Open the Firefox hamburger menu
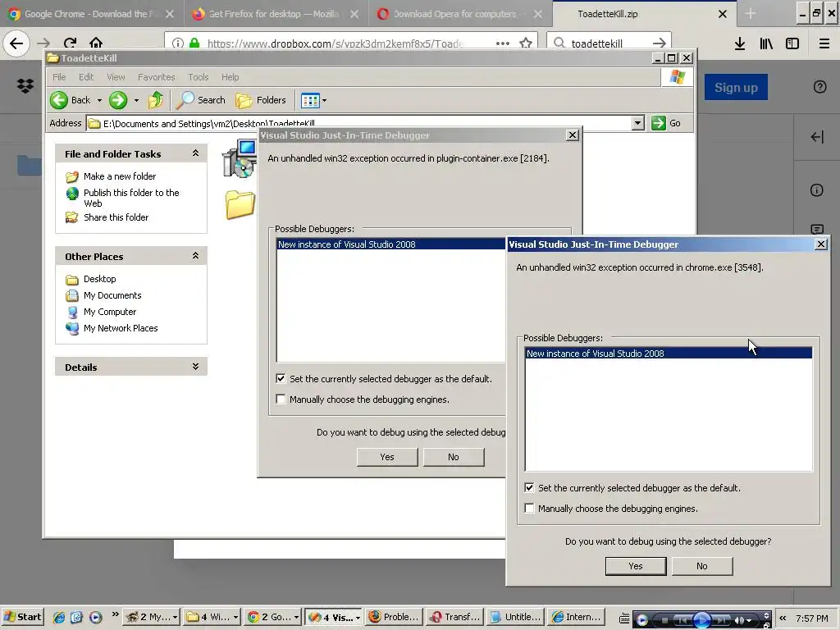 tap(824, 43)
